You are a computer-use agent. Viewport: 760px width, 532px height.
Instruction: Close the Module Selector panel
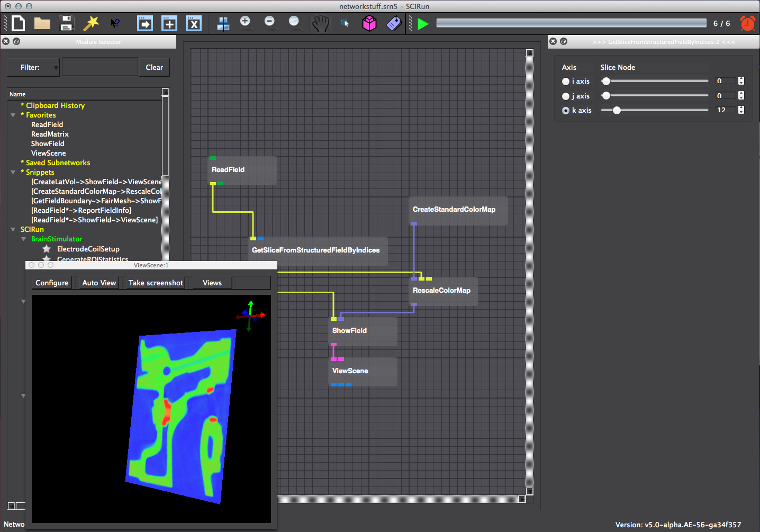pyautogui.click(x=6, y=41)
